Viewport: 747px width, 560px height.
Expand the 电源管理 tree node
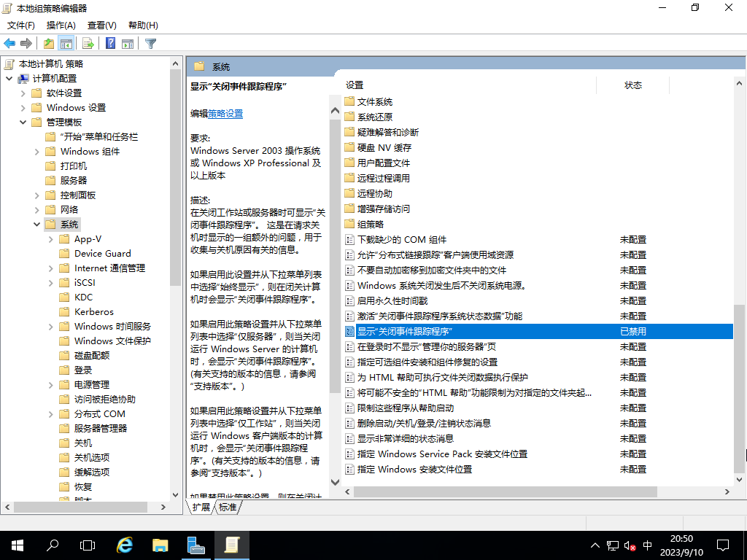pyautogui.click(x=50, y=385)
